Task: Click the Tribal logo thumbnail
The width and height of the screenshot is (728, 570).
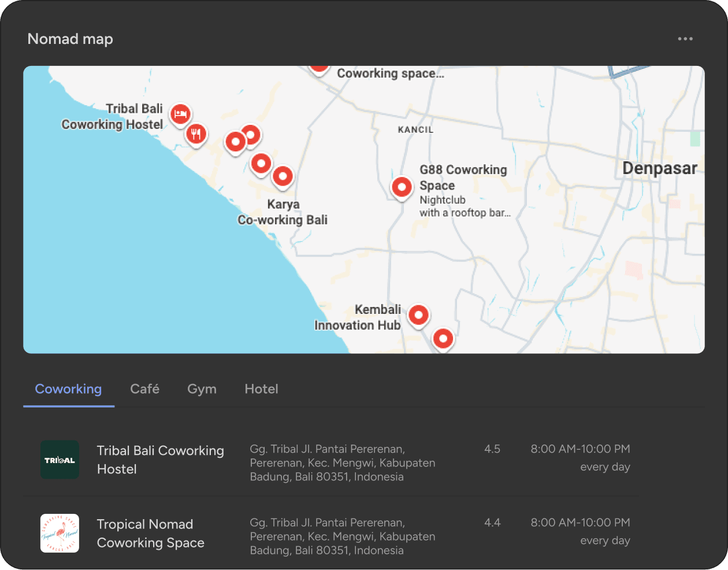Action: point(60,460)
